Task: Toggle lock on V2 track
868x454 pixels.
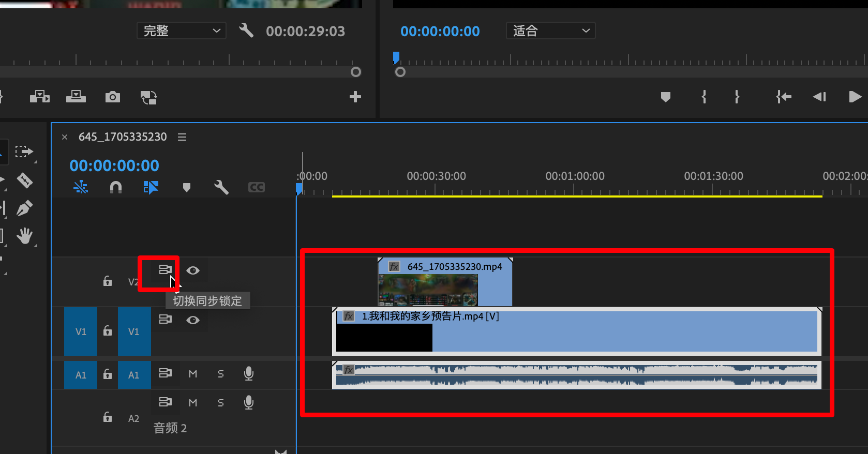Action: (108, 281)
